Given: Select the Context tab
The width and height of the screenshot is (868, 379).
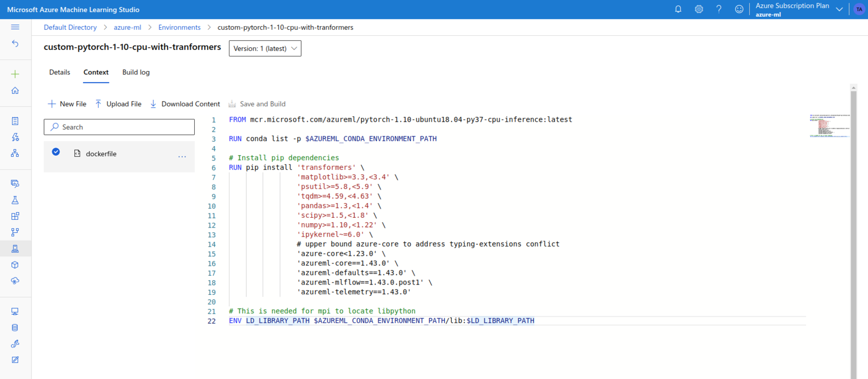Looking at the screenshot, I should 96,72.
